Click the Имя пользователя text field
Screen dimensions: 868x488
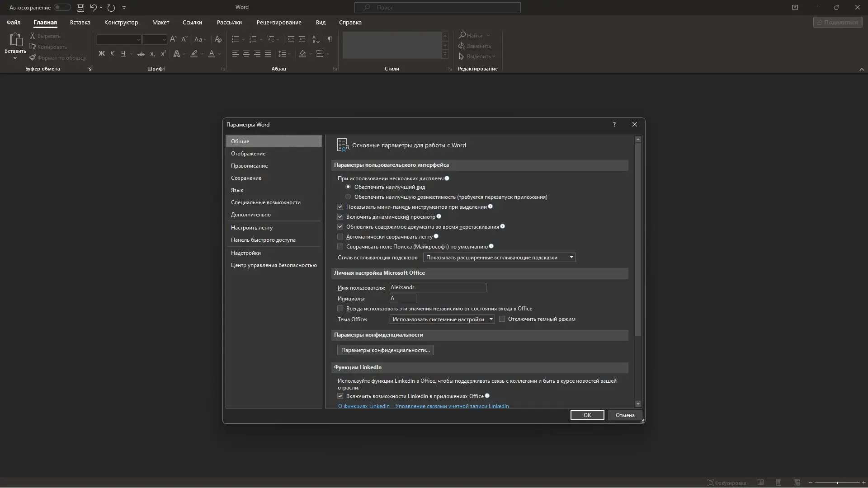click(438, 287)
